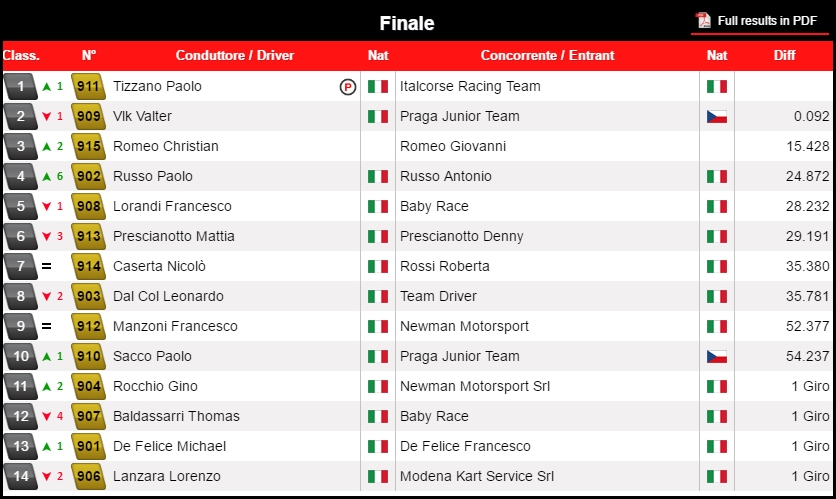Click the green up arrow for Russo Paolo
836x499 pixels.
tap(47, 176)
